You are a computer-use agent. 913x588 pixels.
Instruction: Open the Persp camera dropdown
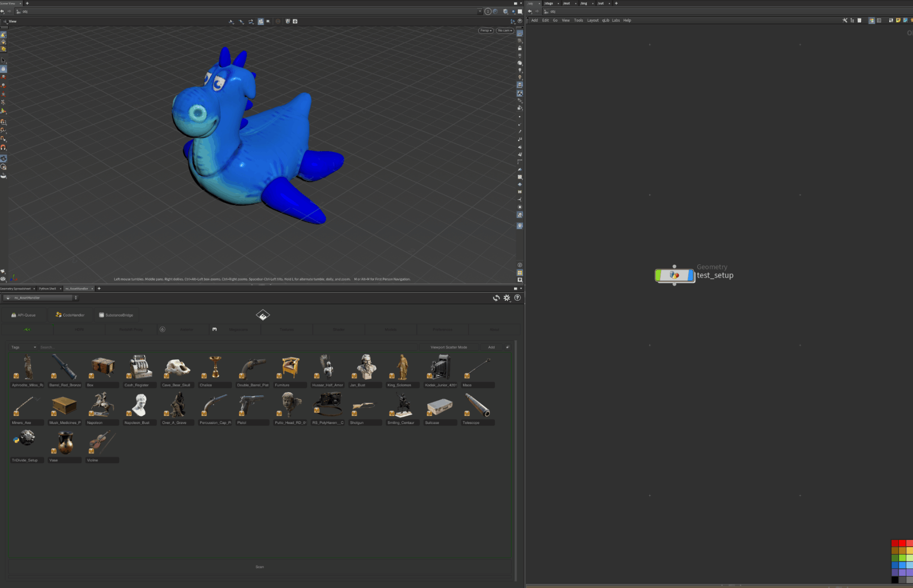tap(486, 30)
